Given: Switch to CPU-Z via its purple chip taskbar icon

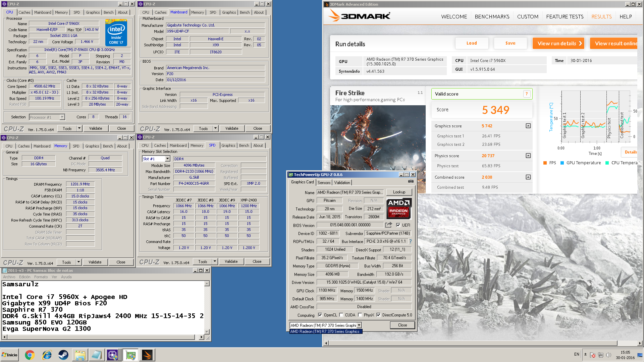Looking at the screenshot, I should click(112, 355).
